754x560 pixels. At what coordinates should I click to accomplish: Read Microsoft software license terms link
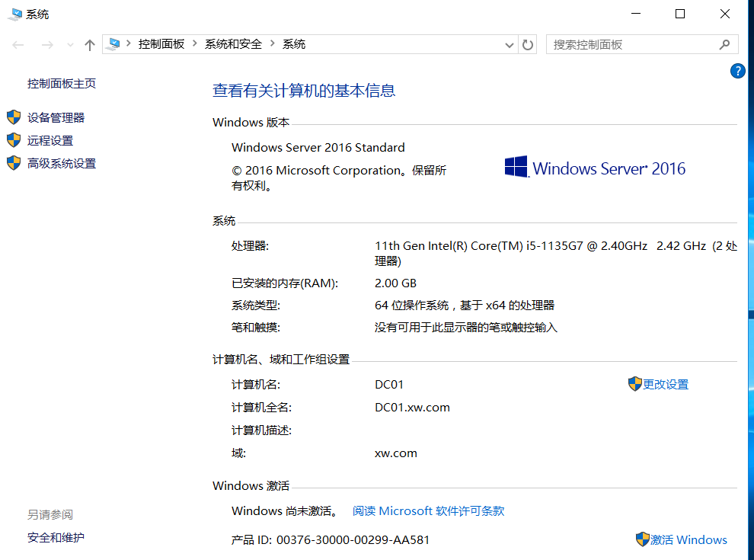click(x=429, y=511)
